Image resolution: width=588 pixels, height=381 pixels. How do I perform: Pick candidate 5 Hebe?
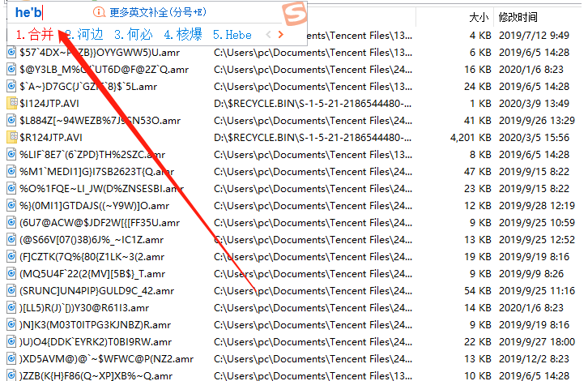pos(232,35)
